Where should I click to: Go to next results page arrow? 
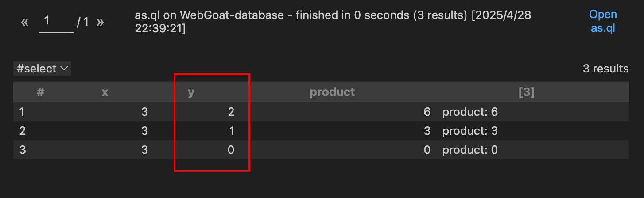pyautogui.click(x=100, y=22)
